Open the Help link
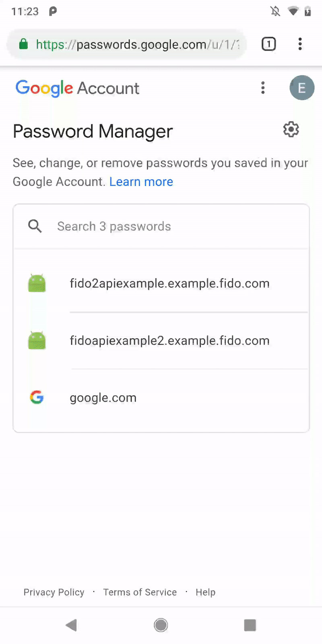 [x=205, y=592]
